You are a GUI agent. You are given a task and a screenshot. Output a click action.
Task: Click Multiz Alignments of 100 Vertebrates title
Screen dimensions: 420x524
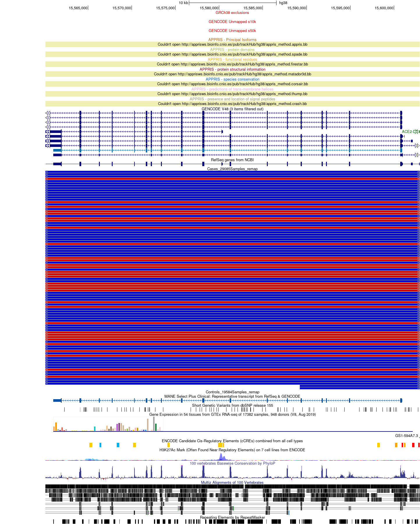coord(232,483)
